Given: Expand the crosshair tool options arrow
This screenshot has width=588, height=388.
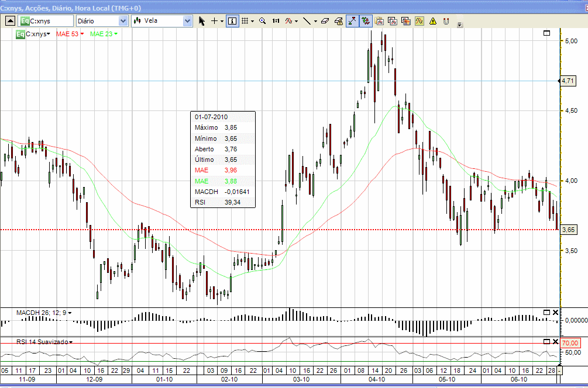Looking at the screenshot, I should coord(222,22).
